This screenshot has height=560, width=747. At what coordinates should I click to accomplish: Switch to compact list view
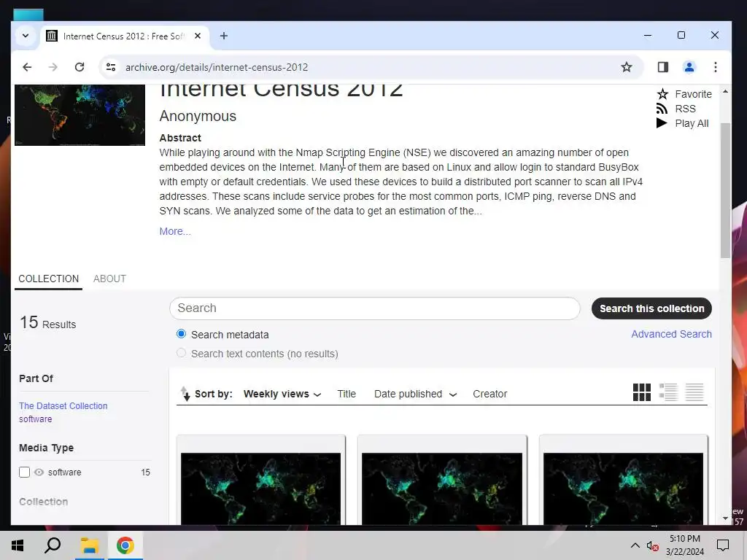694,392
